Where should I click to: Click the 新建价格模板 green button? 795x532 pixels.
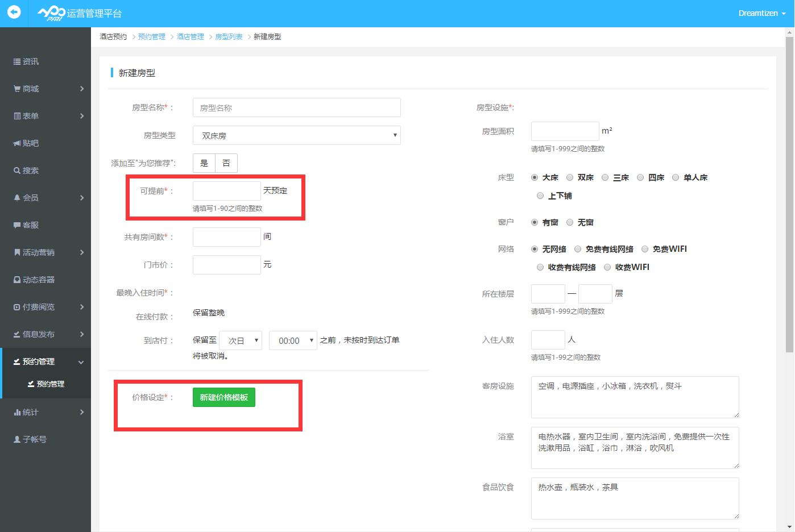pos(224,397)
